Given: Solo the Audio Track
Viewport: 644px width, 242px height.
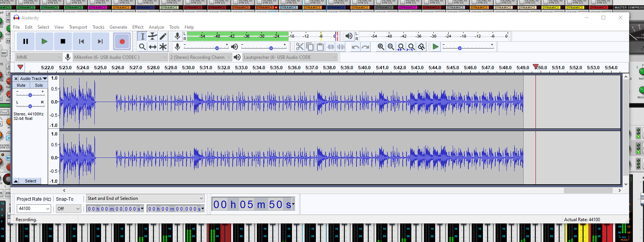Looking at the screenshot, I should tap(39, 85).
